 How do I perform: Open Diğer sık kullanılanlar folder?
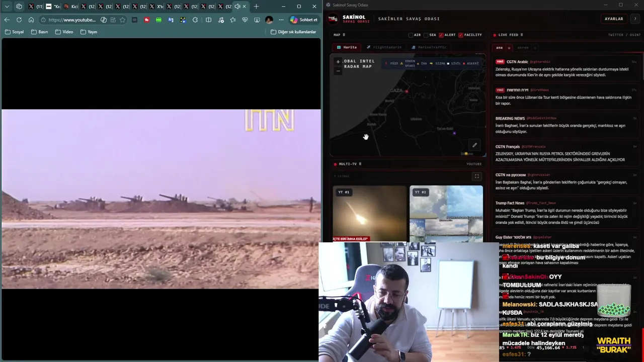click(293, 32)
